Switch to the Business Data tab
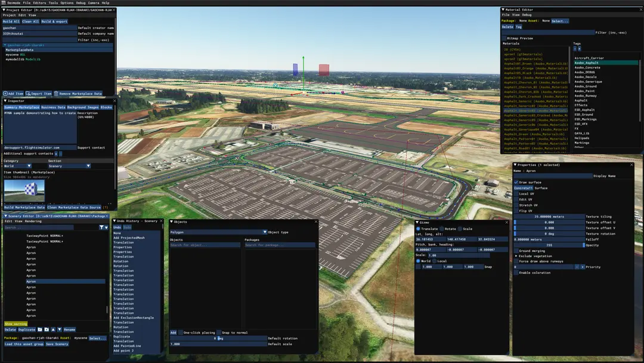This screenshot has width=644, height=363. click(53, 107)
